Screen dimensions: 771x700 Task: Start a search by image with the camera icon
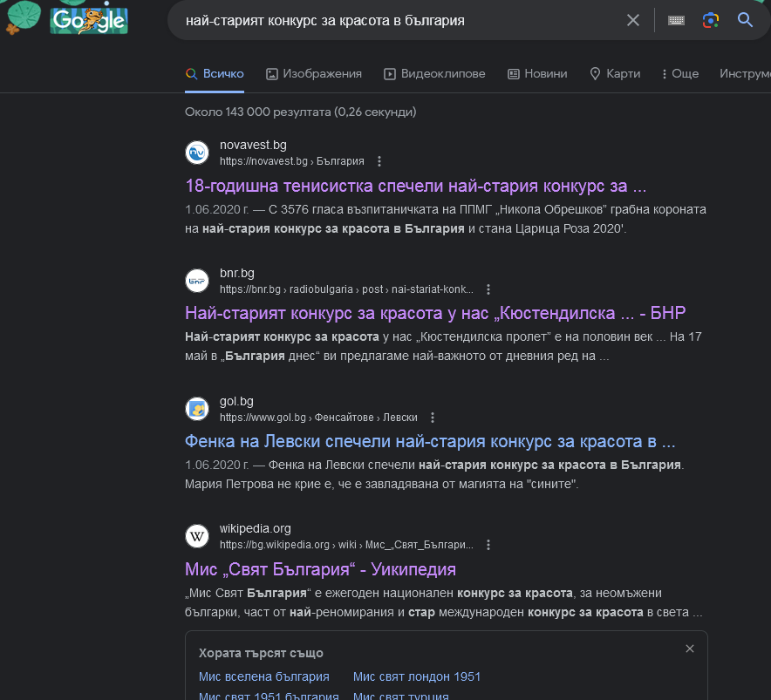pos(711,20)
